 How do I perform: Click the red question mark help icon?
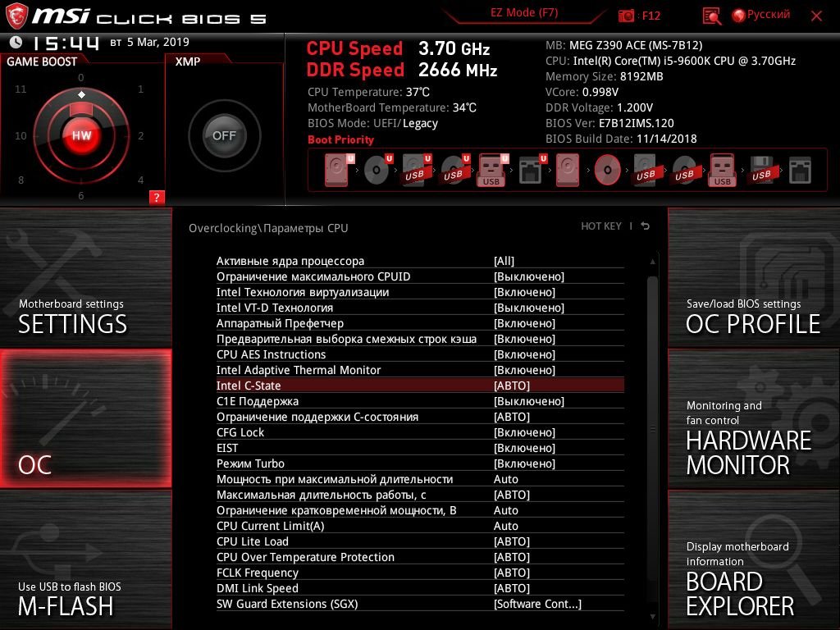tap(157, 197)
